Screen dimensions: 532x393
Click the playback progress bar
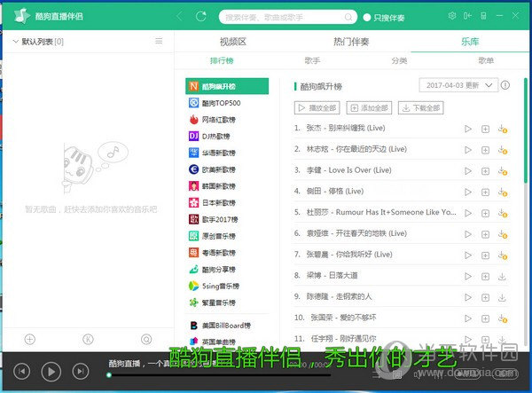[220, 375]
